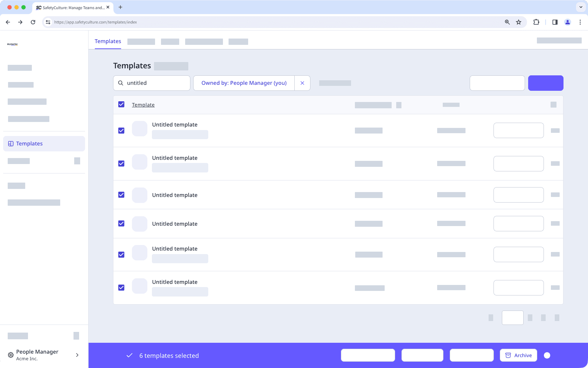This screenshot has height=368, width=588.
Task: Remove the Owned by People Manager filter
Action: coord(302,83)
